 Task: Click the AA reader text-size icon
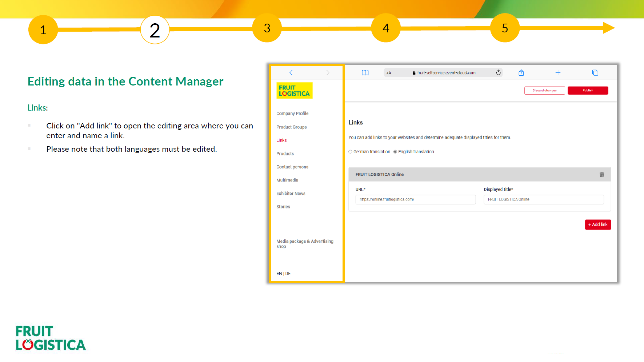(389, 73)
